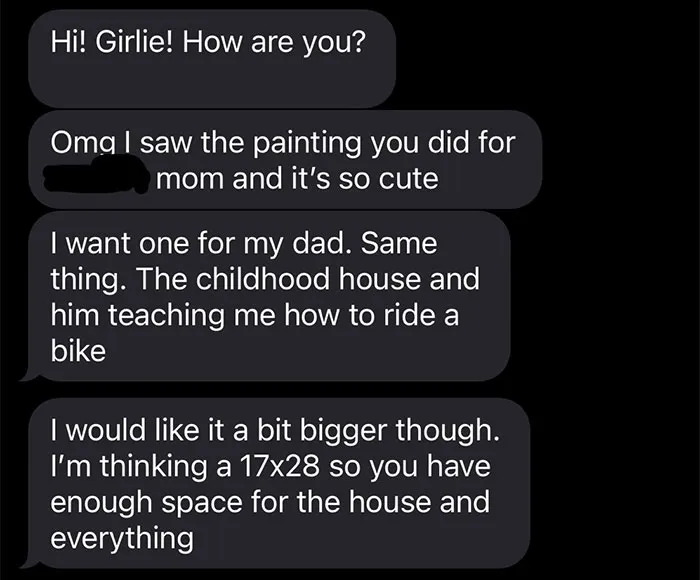Screen dimensions: 700x580
Task: Click the word "teaching"
Action: tap(166, 316)
